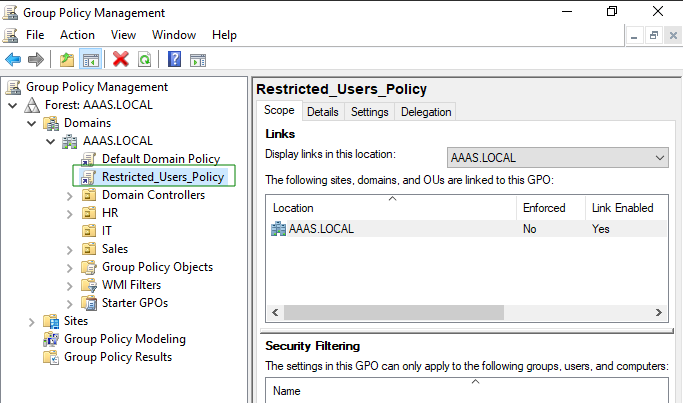Click the MMC system icon left of the File menu
The height and width of the screenshot is (403, 683).
(x=10, y=35)
